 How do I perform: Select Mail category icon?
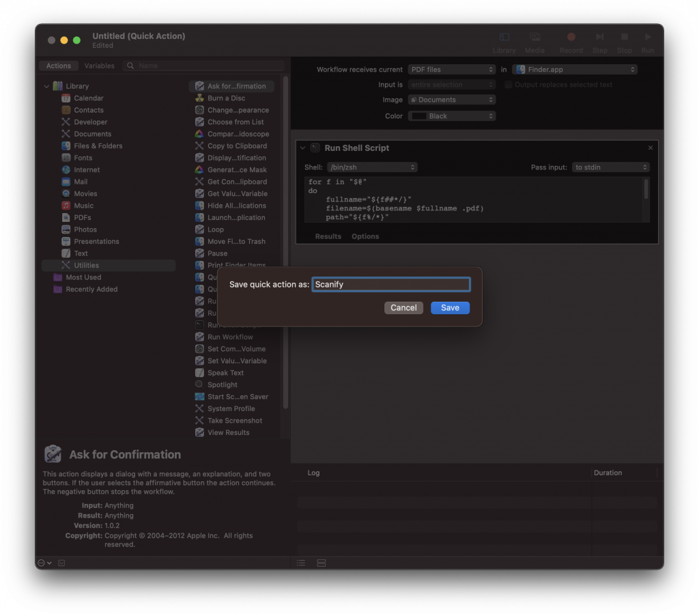[66, 182]
